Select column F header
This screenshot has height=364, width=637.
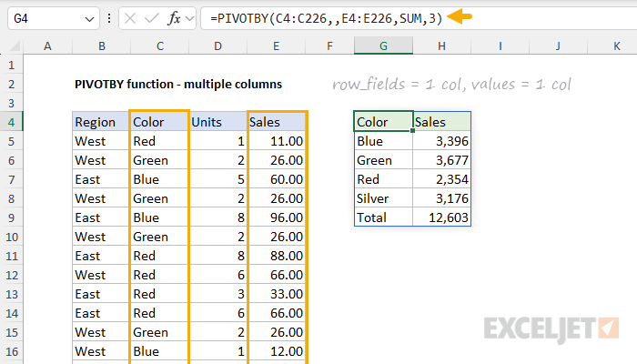pos(329,45)
